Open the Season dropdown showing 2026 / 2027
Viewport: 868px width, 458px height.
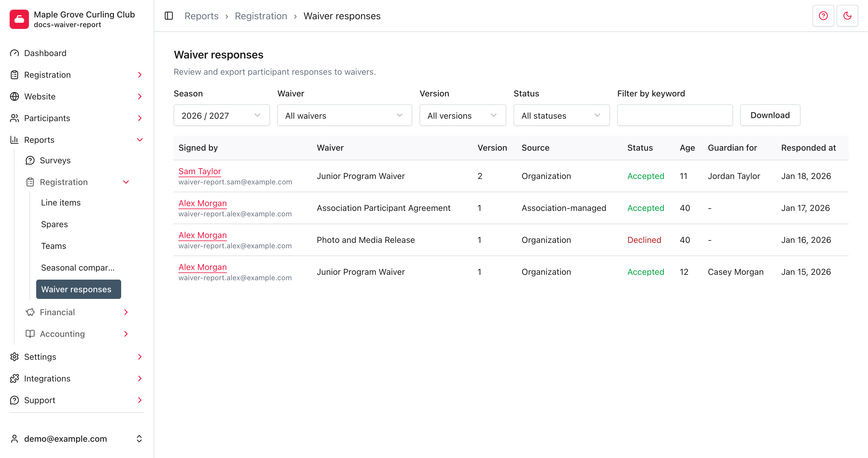pos(222,115)
